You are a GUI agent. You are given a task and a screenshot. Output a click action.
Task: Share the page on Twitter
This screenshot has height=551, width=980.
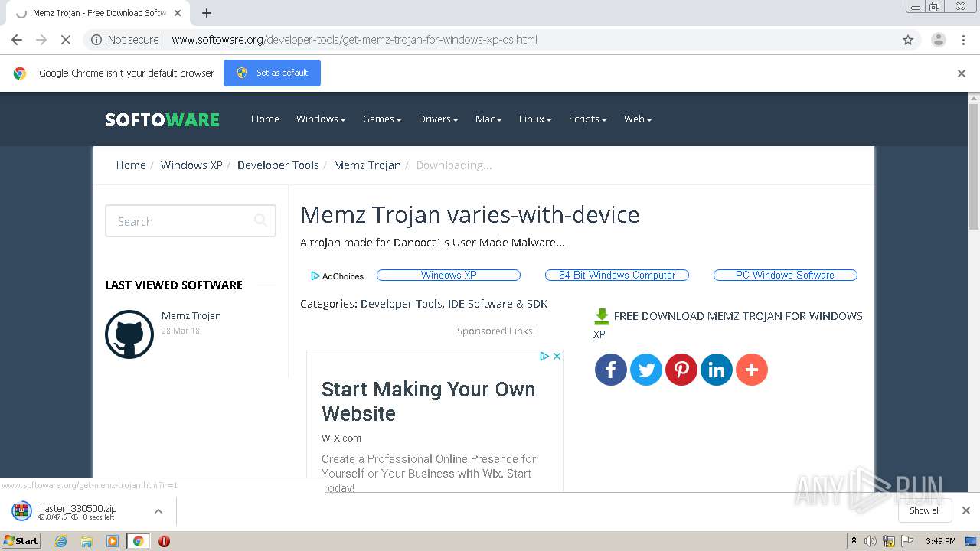(646, 370)
